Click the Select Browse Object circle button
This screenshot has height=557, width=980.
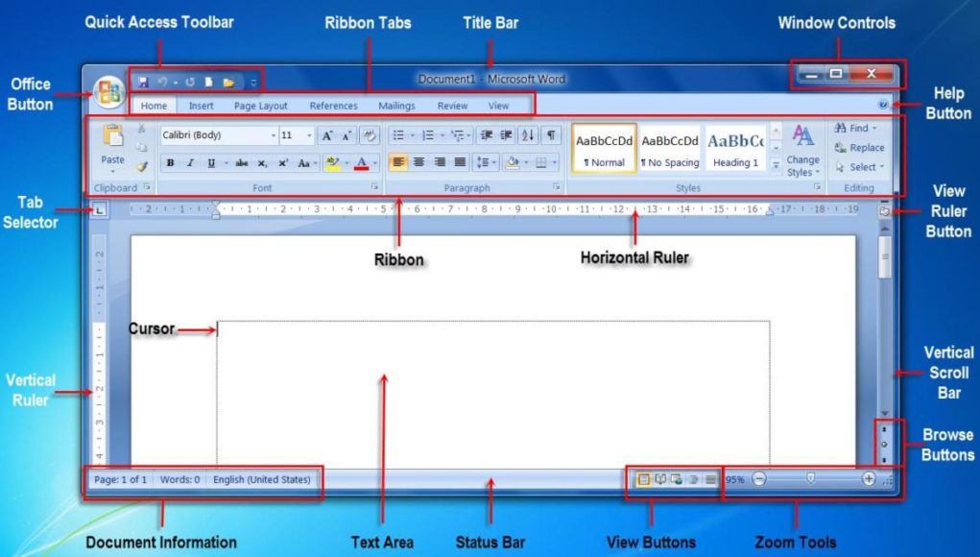coord(884,445)
